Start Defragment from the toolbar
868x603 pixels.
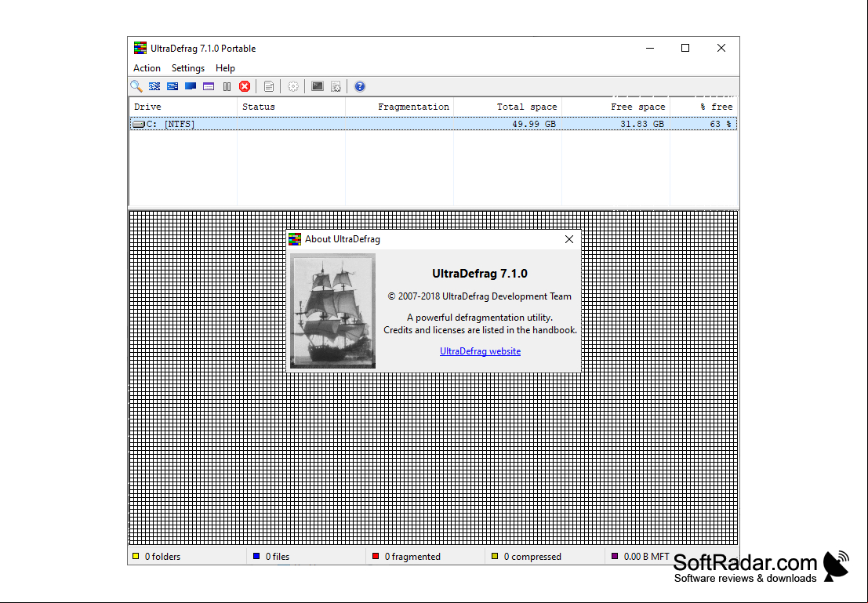[x=154, y=86]
